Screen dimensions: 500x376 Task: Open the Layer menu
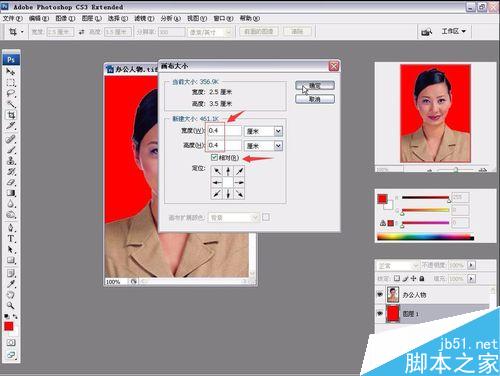tap(91, 18)
